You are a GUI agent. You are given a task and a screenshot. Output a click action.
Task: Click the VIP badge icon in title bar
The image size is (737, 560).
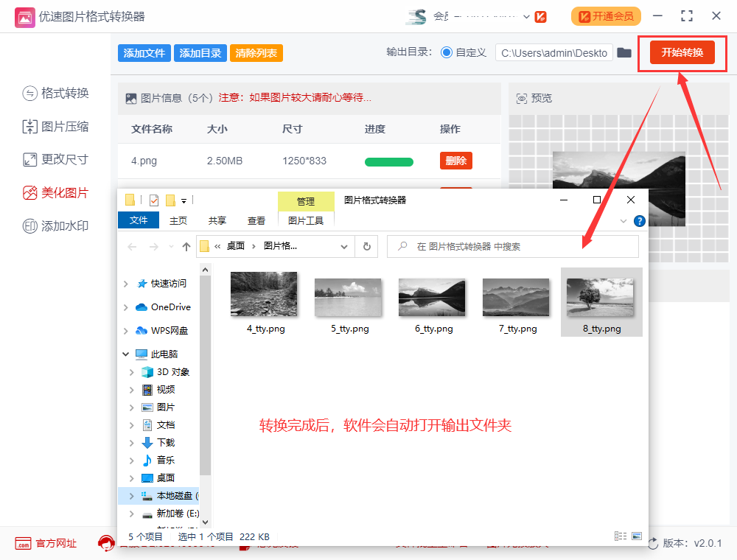(541, 17)
